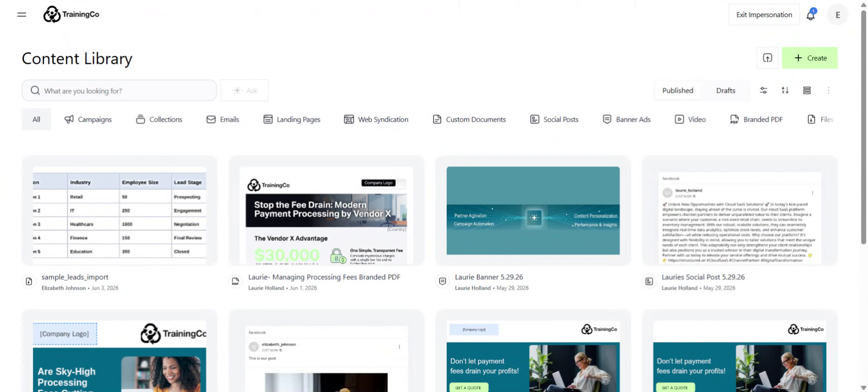868x392 pixels.
Task: Click the Landing Pages icon
Action: click(x=268, y=119)
